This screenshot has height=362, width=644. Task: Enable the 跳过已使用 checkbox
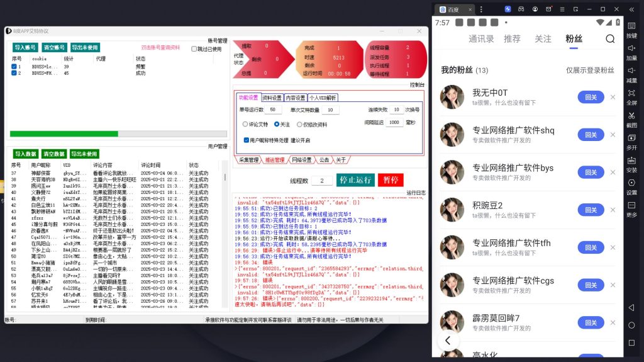click(x=194, y=48)
